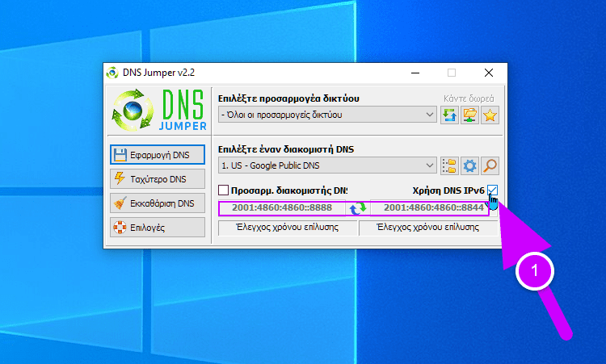
Task: Click DNS Jumper title bar app icon
Action: coord(112,73)
